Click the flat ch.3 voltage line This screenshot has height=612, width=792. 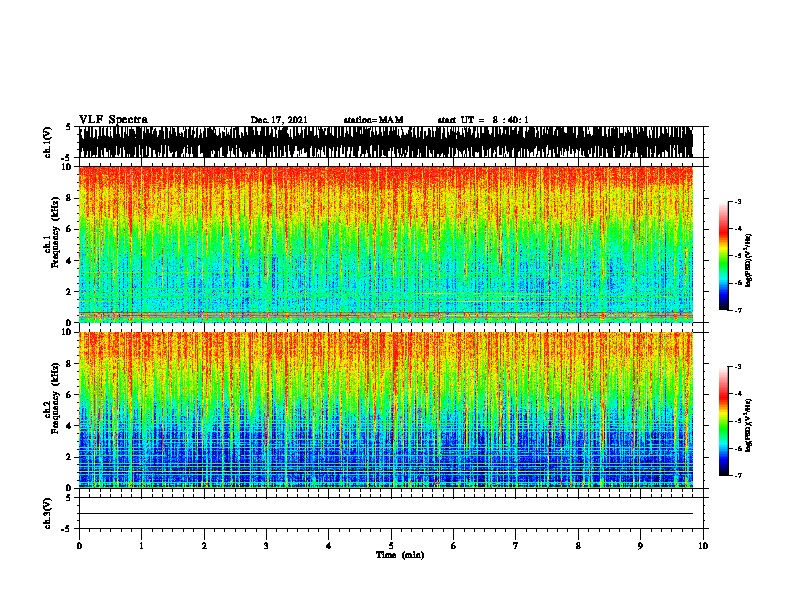[386, 514]
